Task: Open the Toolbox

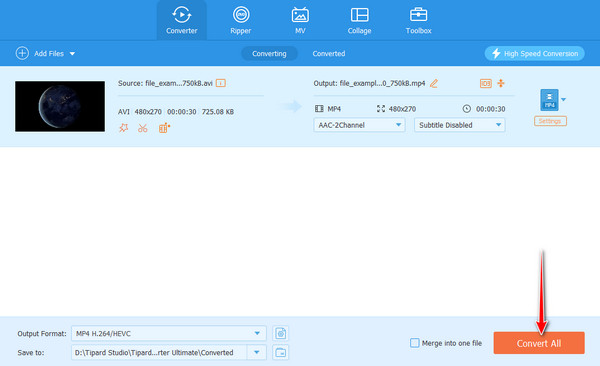Action: 418,20
